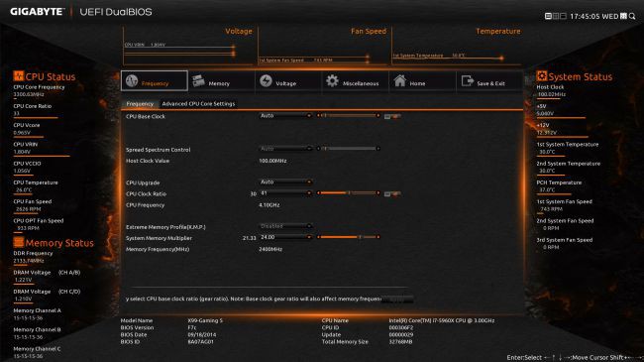644x362 pixels.
Task: Open the Voltage lightning bolt icon
Action: click(266, 80)
